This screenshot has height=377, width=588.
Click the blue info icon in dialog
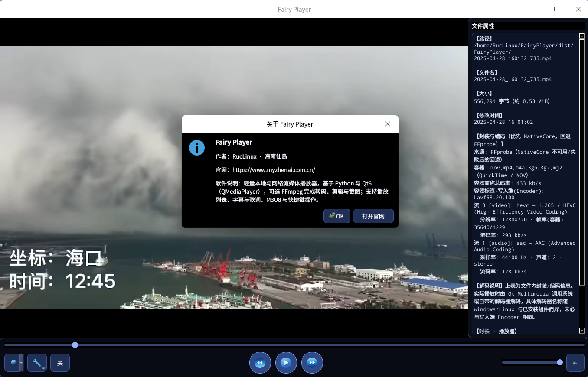(197, 148)
